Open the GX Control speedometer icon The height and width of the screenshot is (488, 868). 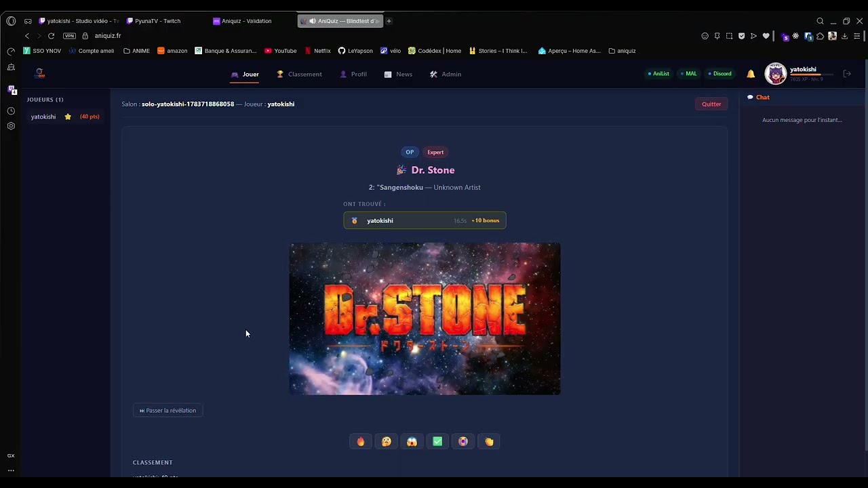[11, 52]
